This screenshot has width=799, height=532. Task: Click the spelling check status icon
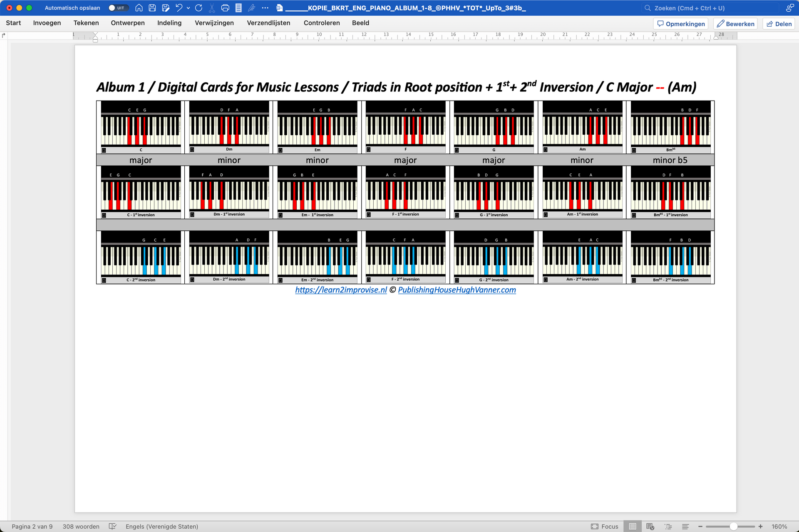(113, 526)
